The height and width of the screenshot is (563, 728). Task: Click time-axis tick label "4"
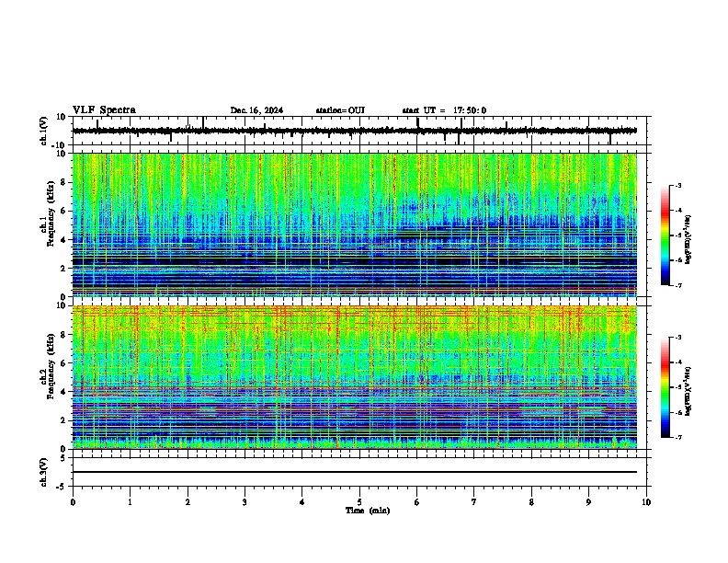[302, 502]
